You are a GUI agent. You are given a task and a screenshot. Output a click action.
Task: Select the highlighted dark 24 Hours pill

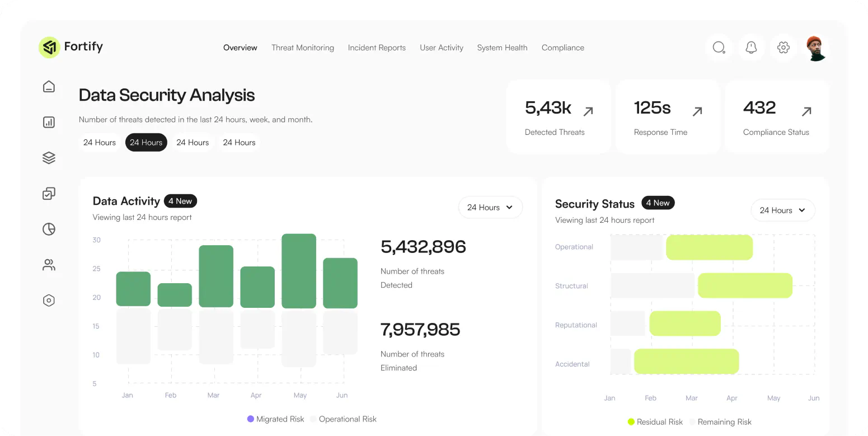pos(146,143)
